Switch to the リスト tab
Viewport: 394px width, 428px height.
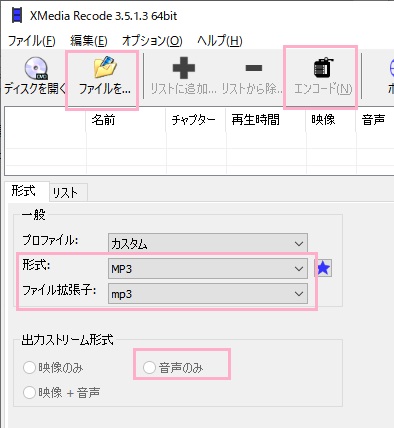[69, 193]
